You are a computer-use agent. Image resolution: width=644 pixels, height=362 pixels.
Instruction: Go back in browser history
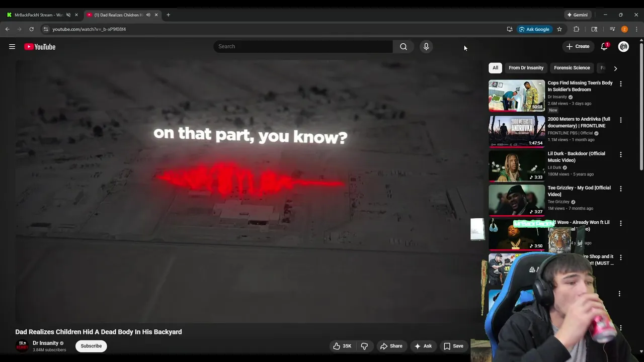coord(8,29)
